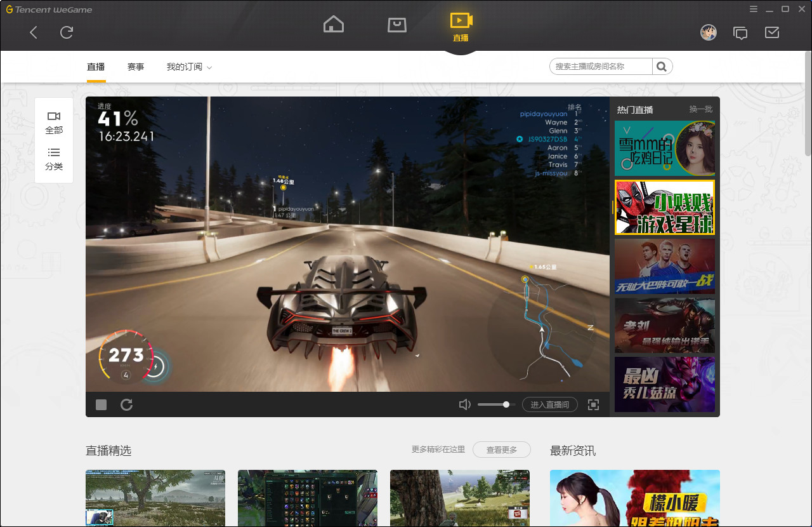Click the 更多精彩在这里 text

coord(438,450)
